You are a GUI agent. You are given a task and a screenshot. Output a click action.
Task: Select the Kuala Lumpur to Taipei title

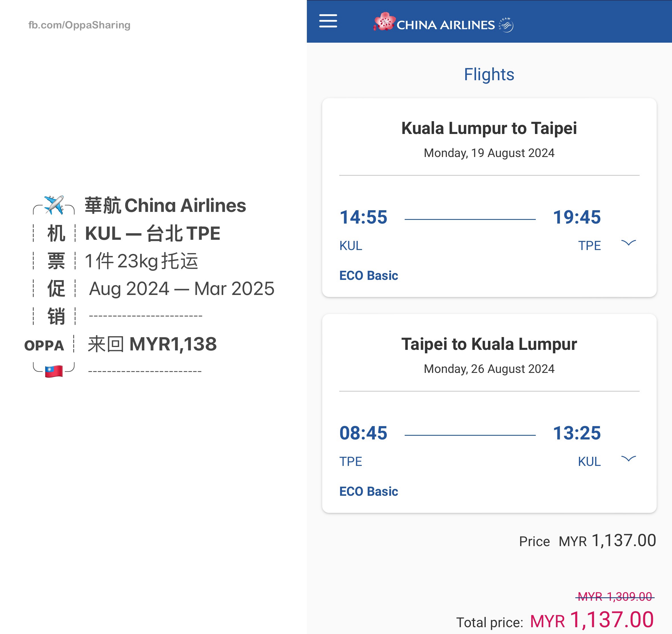tap(489, 128)
